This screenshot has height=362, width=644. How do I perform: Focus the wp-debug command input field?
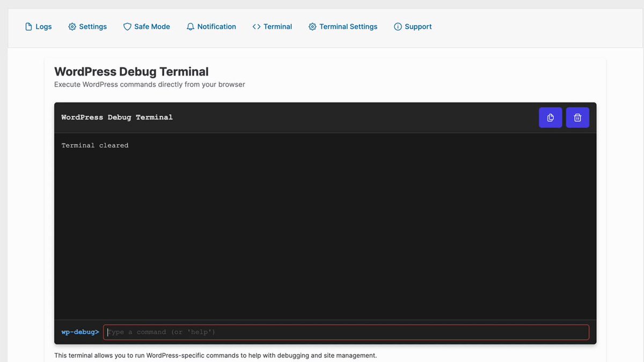pyautogui.click(x=346, y=332)
